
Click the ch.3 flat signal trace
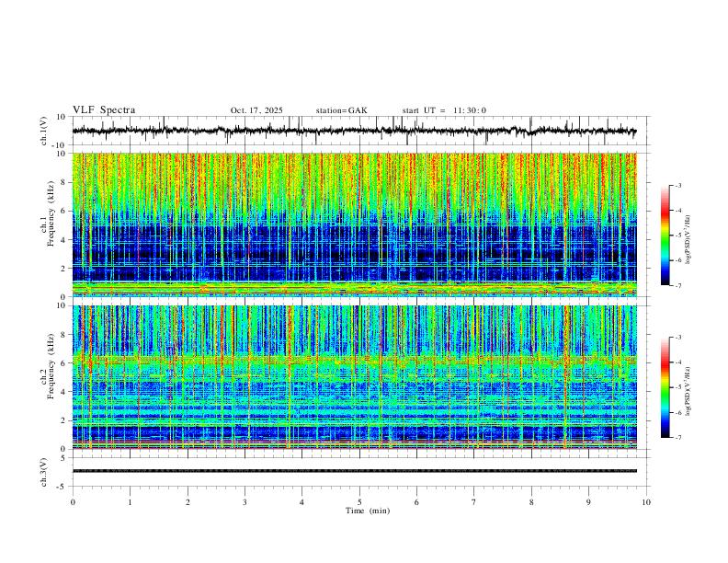[x=354, y=471]
